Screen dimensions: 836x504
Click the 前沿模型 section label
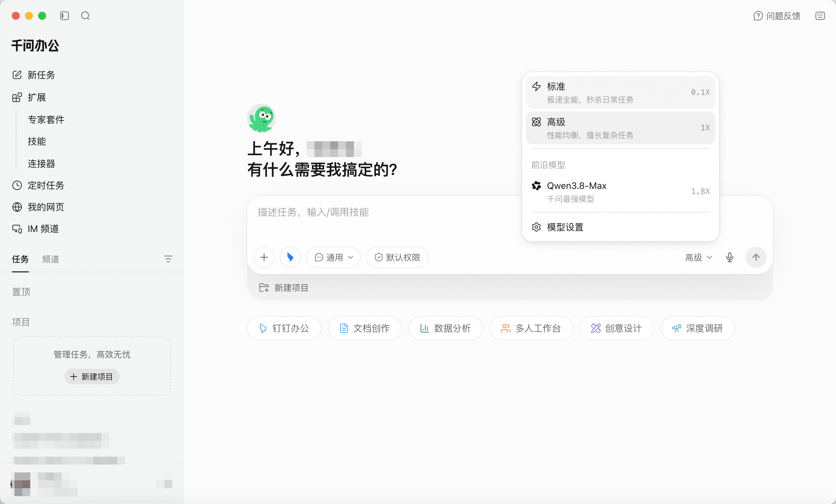(548, 165)
